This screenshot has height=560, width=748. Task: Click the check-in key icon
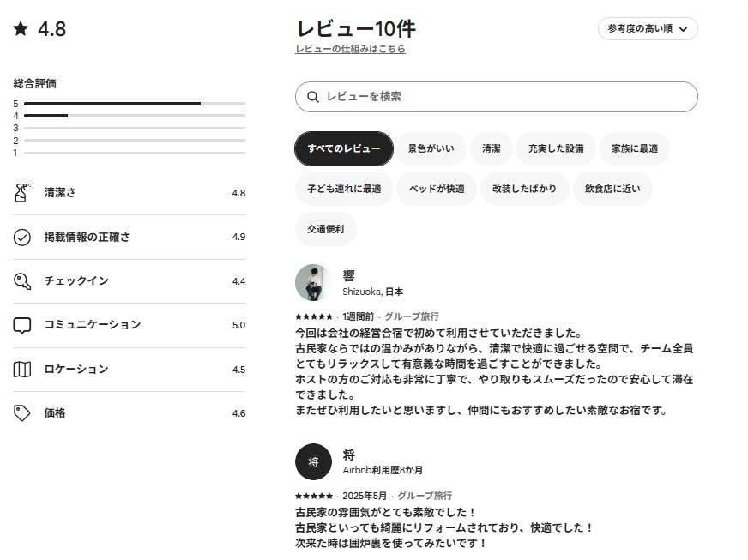pyautogui.click(x=22, y=281)
